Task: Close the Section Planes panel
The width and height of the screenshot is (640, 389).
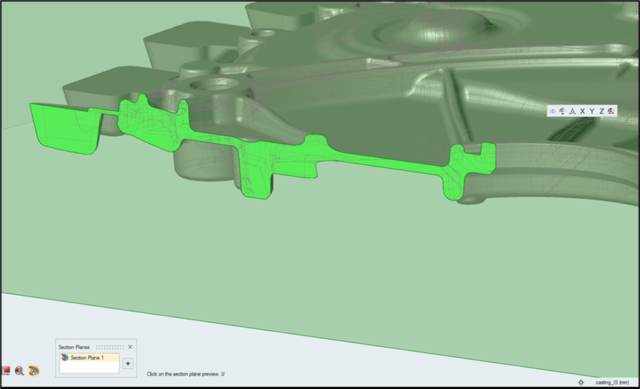Action: pos(130,347)
